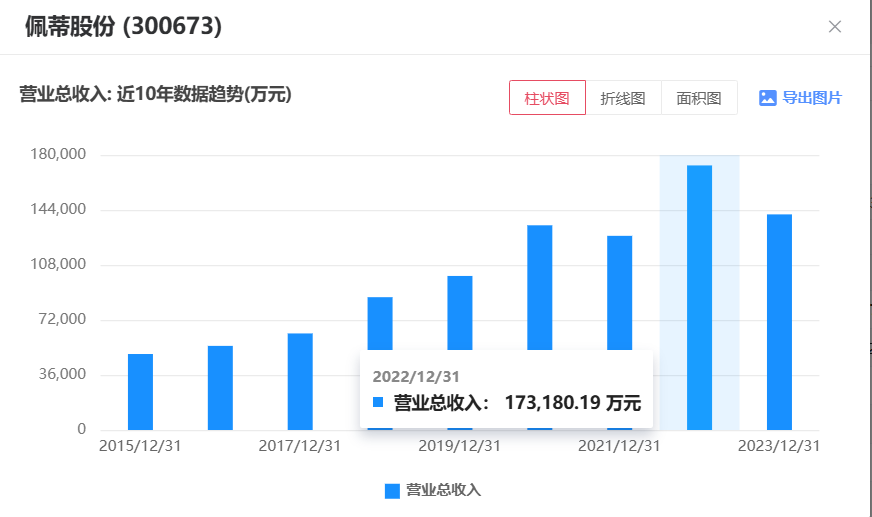
Task: Click the 导出图片 text link
Action: coord(811,98)
